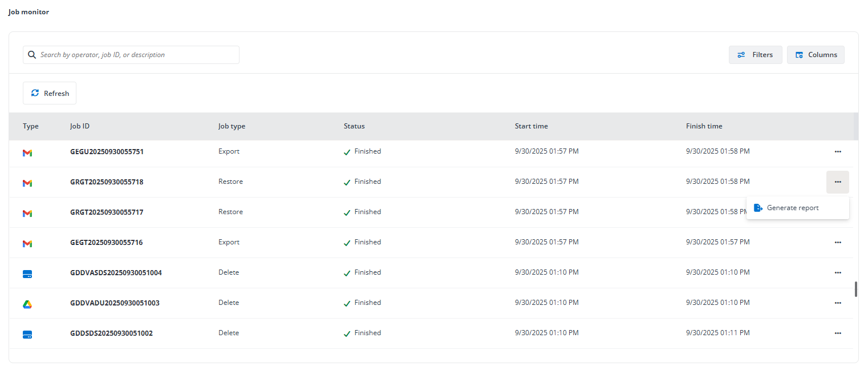Click the circular refresh arrows icon
Screen dimensions: 868x370
(35, 92)
